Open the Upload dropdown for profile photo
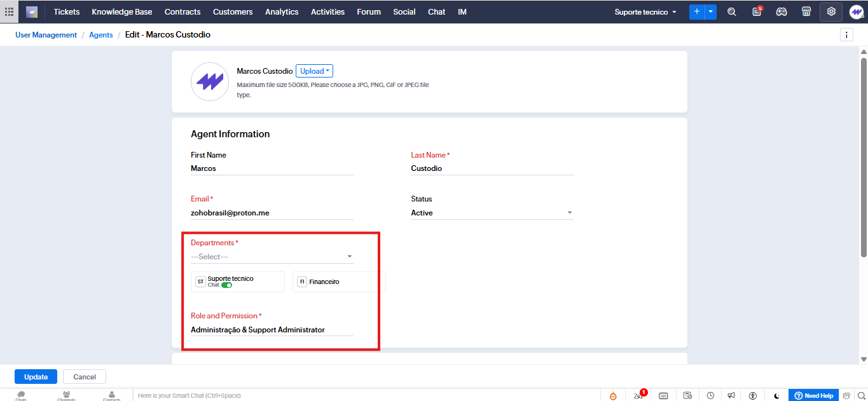The width and height of the screenshot is (868, 401). tap(314, 71)
